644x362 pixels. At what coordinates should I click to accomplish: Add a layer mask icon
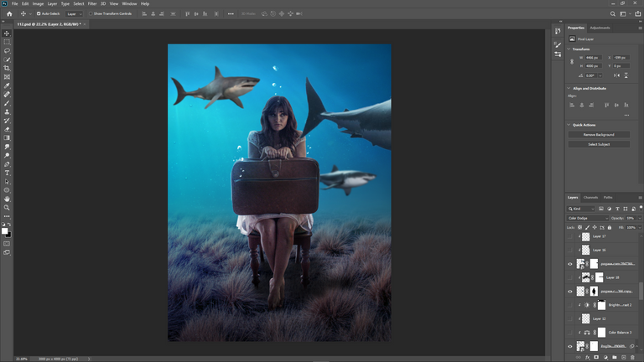(596, 358)
